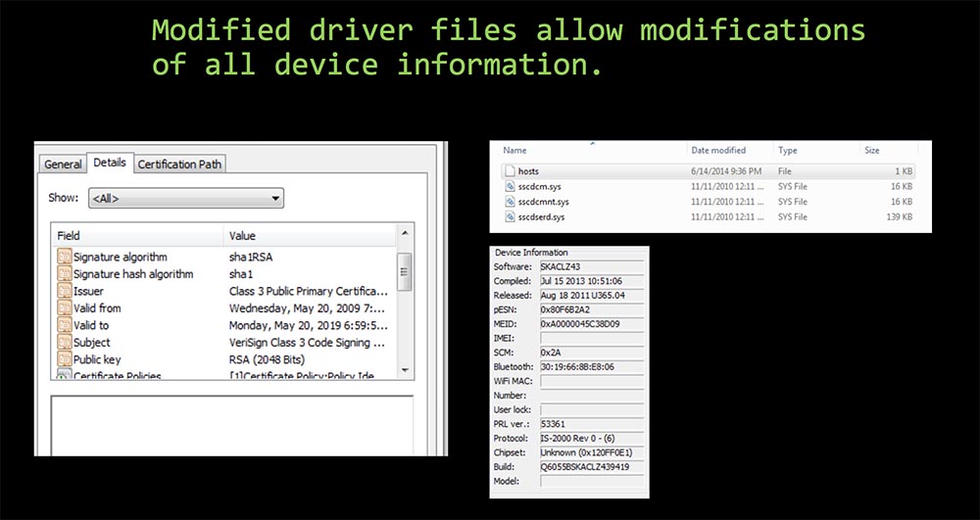Click the empty WiFi MAC field
980x520 pixels.
591,381
